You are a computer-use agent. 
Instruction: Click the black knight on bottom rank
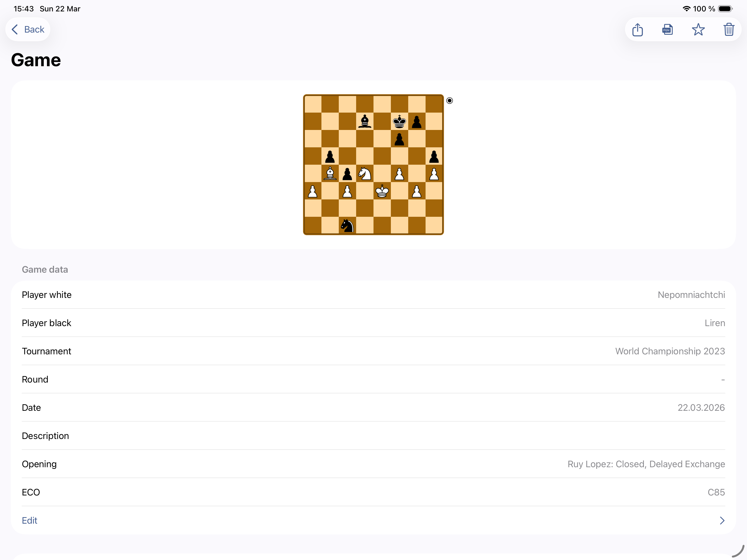347,225
